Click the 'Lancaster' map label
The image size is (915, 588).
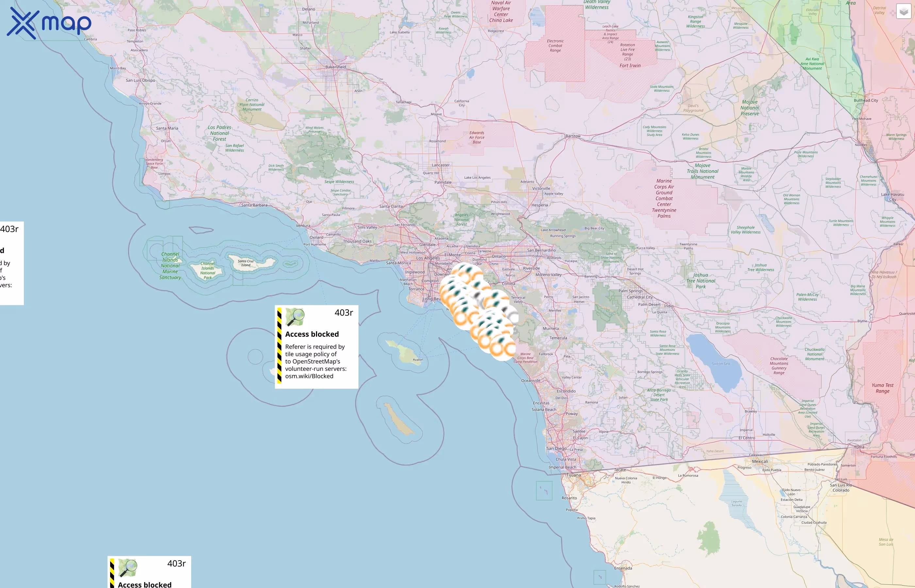[x=441, y=165]
